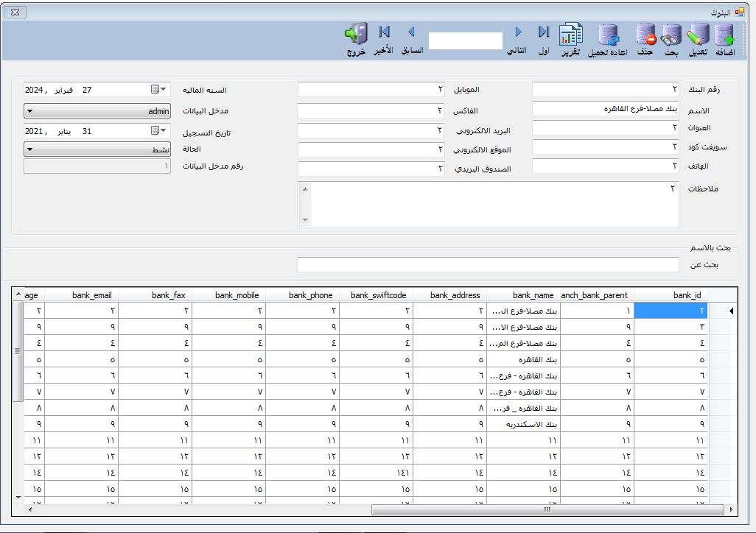Open the السنه الماليه date picker dropdown
This screenshot has width=756, height=533.
click(x=164, y=89)
